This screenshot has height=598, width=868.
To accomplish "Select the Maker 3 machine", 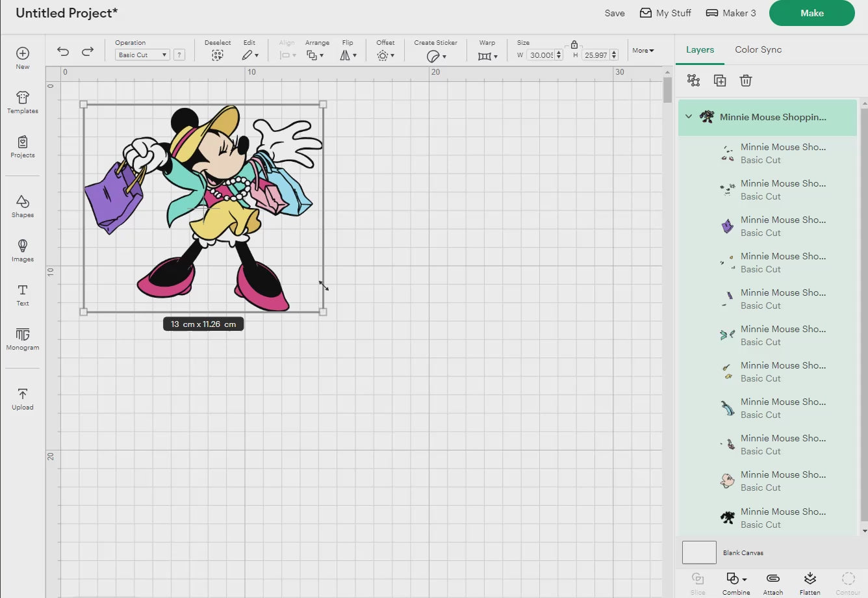I will coord(731,13).
